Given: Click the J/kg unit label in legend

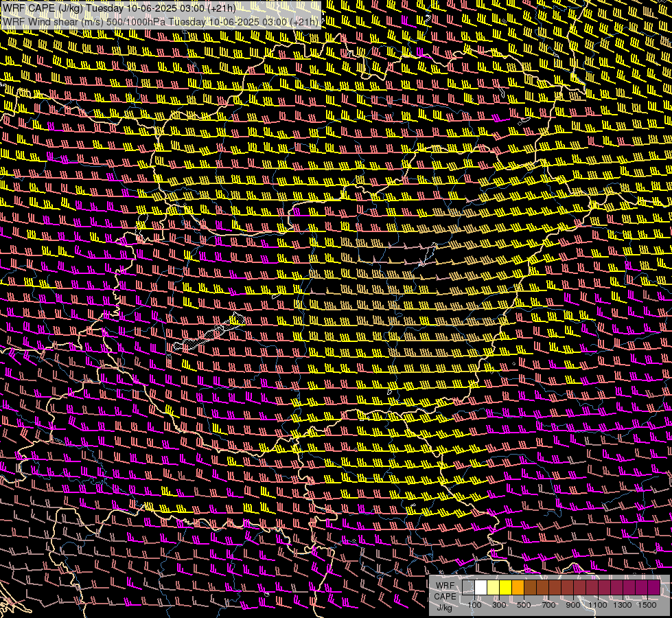Looking at the screenshot, I should point(445,608).
